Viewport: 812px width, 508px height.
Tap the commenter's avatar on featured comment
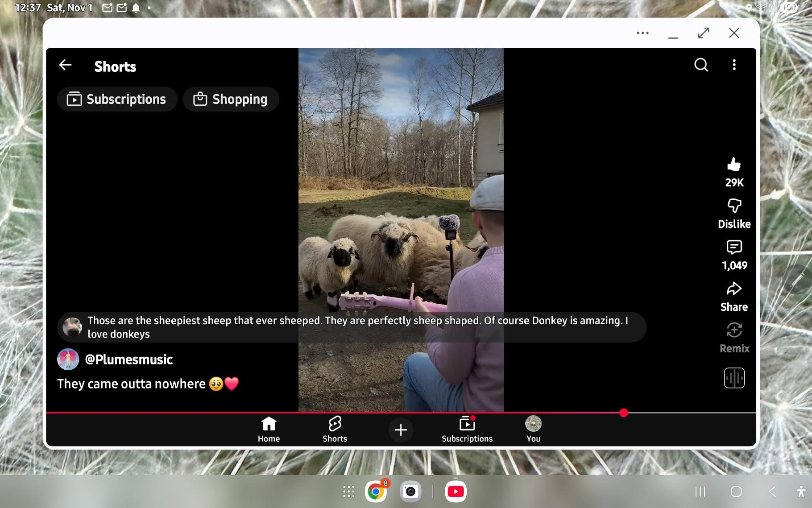point(72,327)
